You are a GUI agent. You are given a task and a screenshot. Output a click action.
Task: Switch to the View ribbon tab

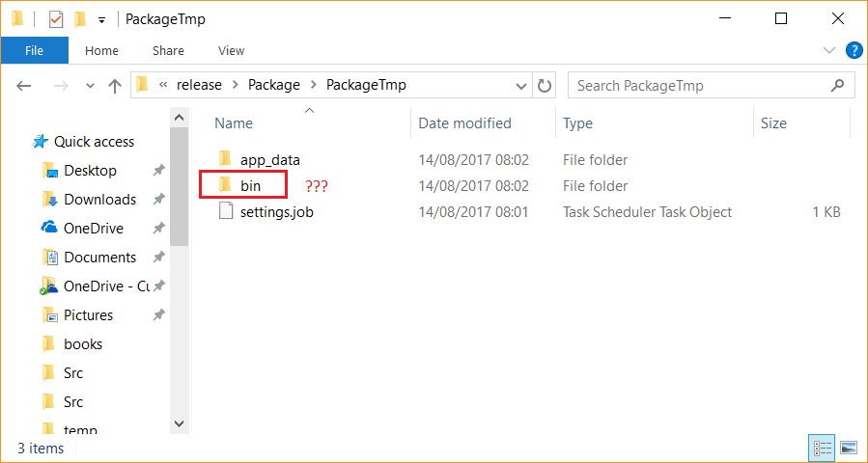(231, 50)
